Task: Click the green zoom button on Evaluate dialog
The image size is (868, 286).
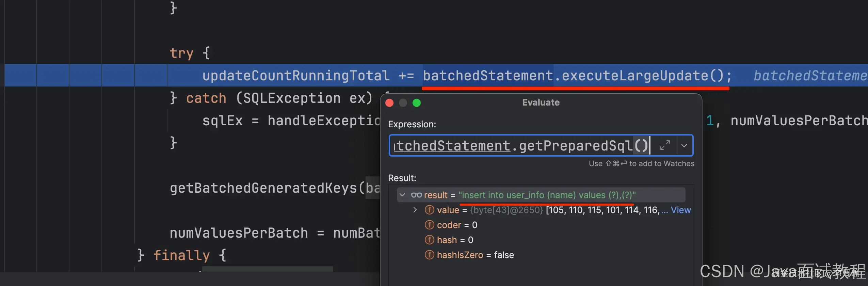Action: [417, 103]
